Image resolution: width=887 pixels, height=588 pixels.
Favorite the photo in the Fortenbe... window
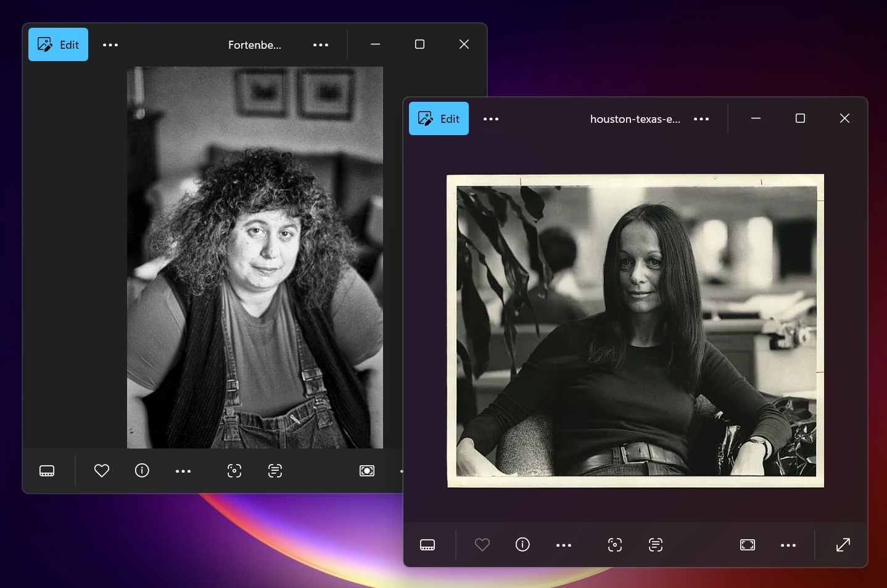coord(102,471)
